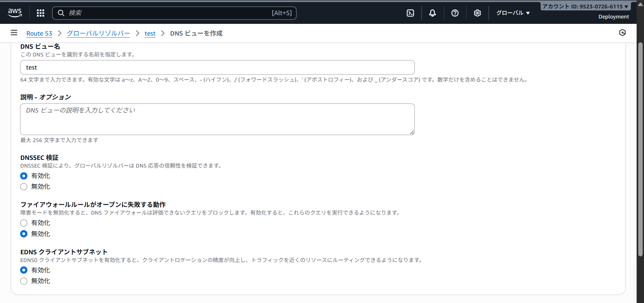Open the notifications bell

tap(433, 13)
